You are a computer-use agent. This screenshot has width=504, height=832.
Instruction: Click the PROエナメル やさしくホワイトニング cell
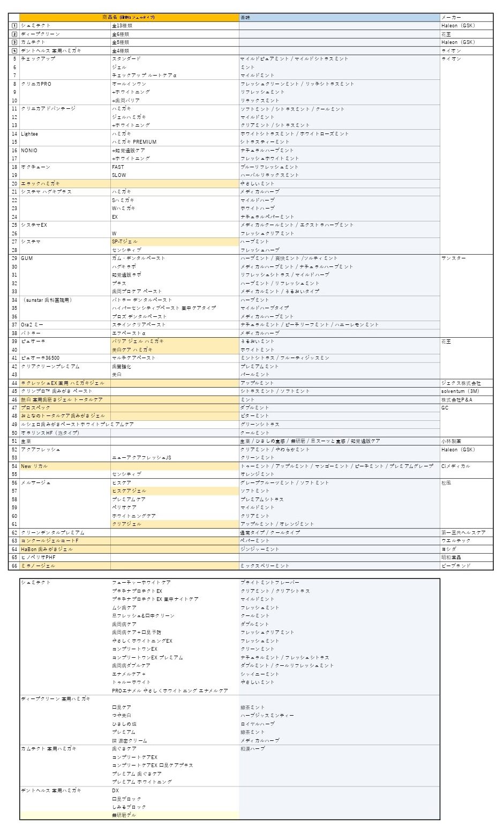(175, 691)
